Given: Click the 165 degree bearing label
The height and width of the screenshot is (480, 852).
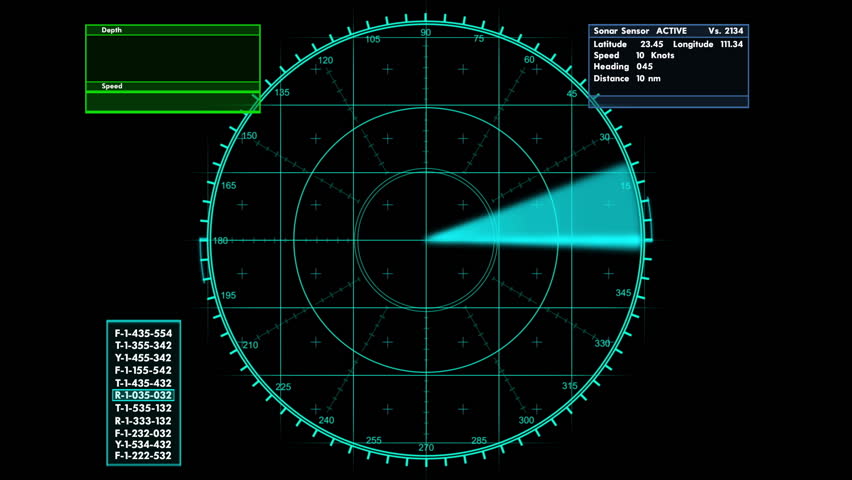Looking at the screenshot, I should 229,185.
